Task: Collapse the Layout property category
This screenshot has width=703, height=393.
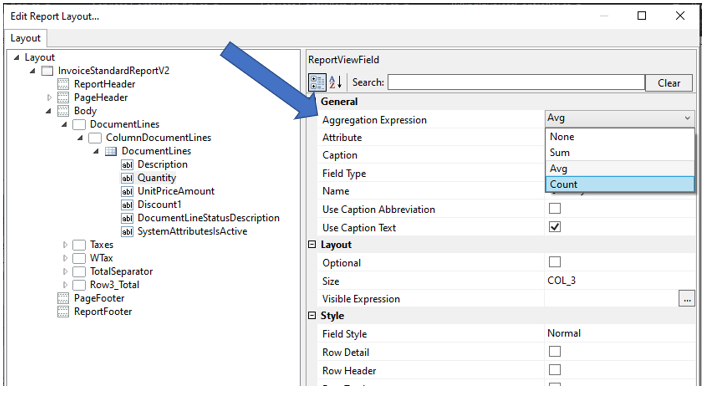Action: (312, 245)
